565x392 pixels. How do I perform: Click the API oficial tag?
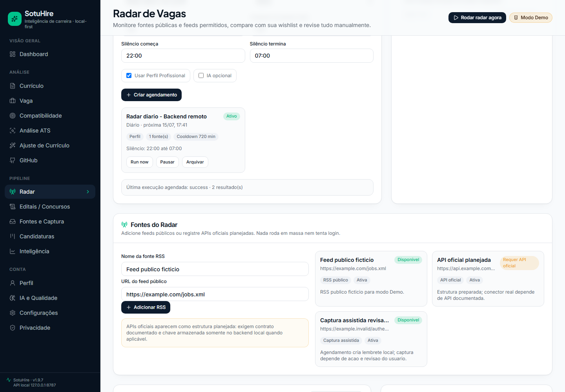(x=450, y=280)
